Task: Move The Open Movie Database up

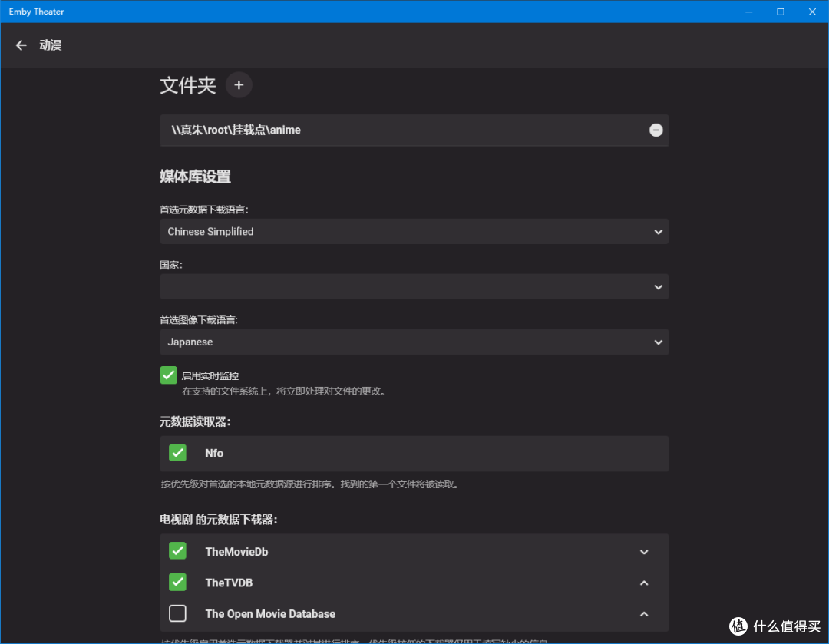Action: click(644, 614)
